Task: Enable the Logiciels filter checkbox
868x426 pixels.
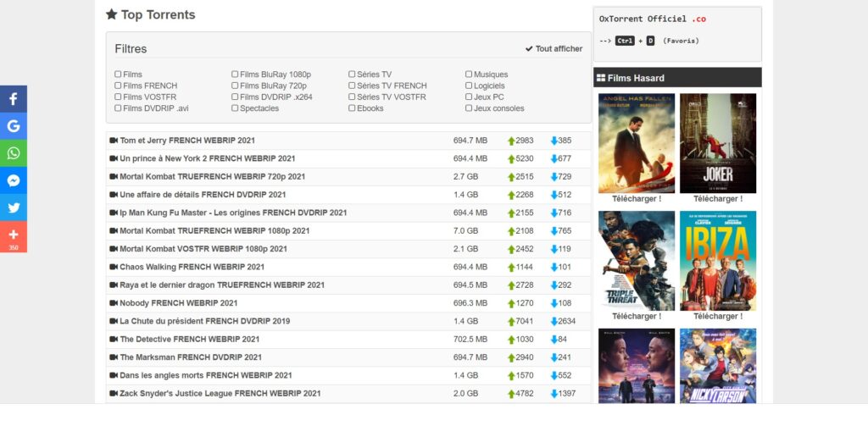Action: pyautogui.click(x=469, y=86)
